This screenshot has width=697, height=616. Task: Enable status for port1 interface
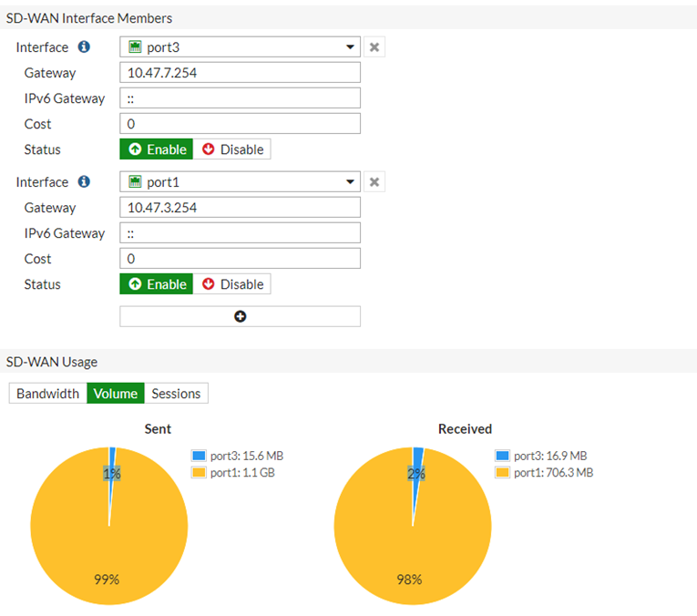coord(156,284)
